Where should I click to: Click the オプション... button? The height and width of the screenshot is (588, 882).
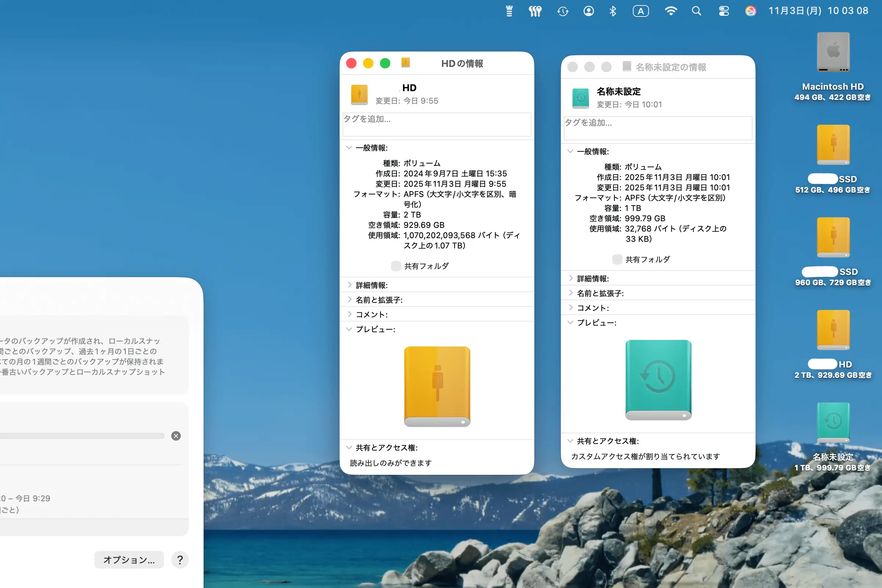tap(129, 560)
